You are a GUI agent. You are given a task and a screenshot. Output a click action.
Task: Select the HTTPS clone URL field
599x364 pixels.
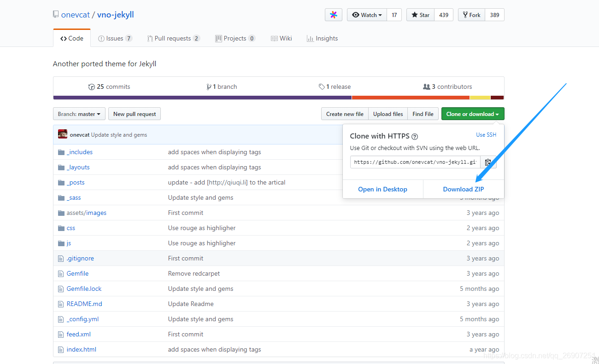(415, 162)
